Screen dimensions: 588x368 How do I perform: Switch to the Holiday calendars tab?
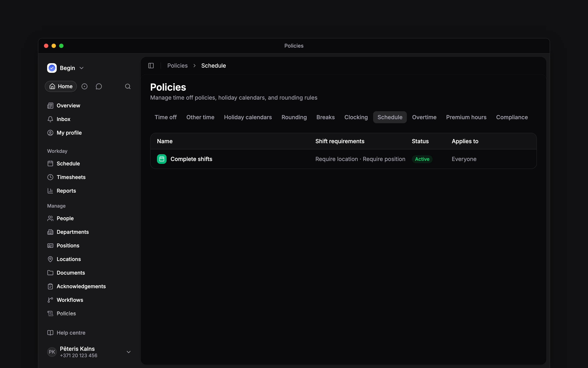coord(248,117)
